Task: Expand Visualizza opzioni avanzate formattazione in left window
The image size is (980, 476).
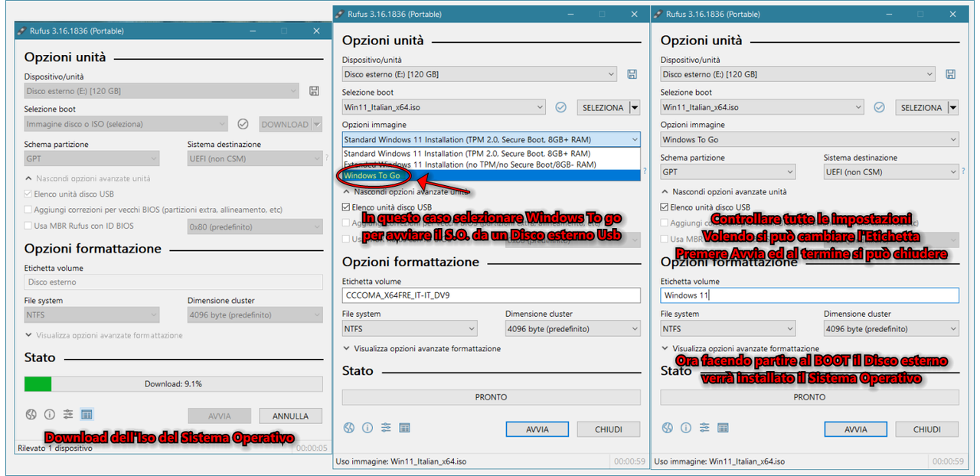Action: (103, 335)
